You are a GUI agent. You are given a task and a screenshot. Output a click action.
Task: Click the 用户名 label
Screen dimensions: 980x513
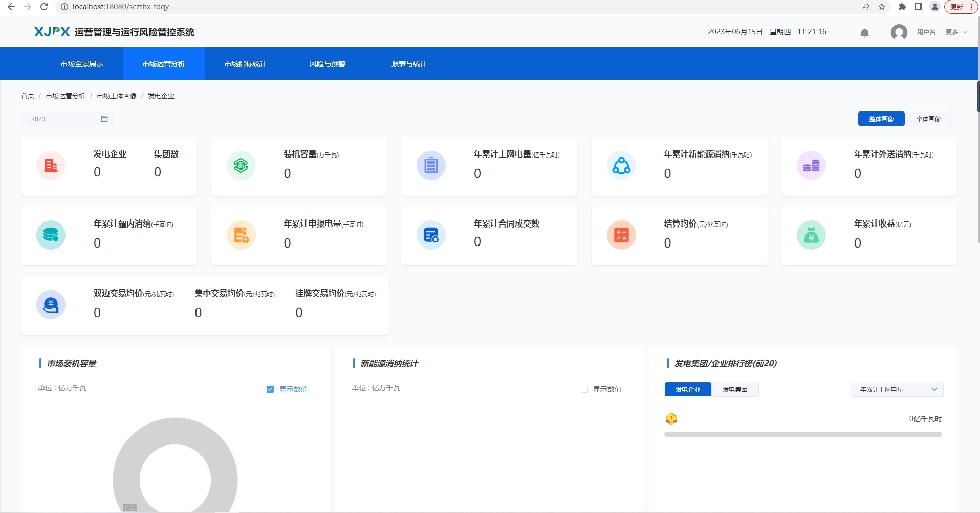click(926, 32)
